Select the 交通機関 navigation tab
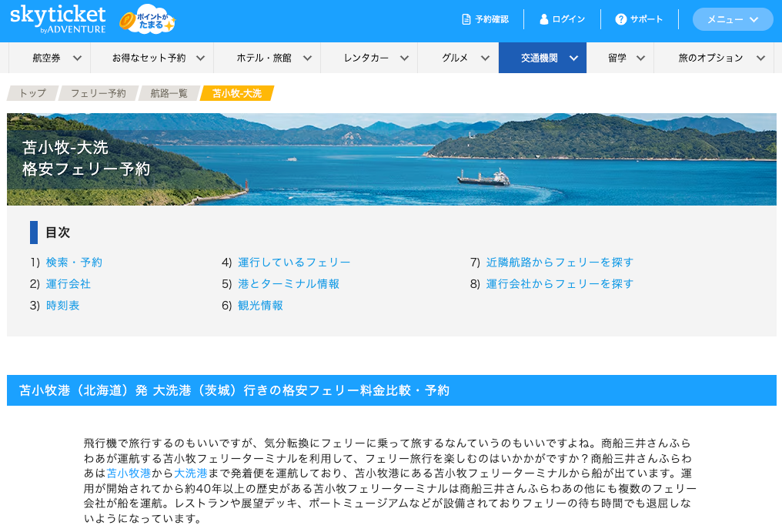This screenshot has width=782, height=532. click(542, 58)
